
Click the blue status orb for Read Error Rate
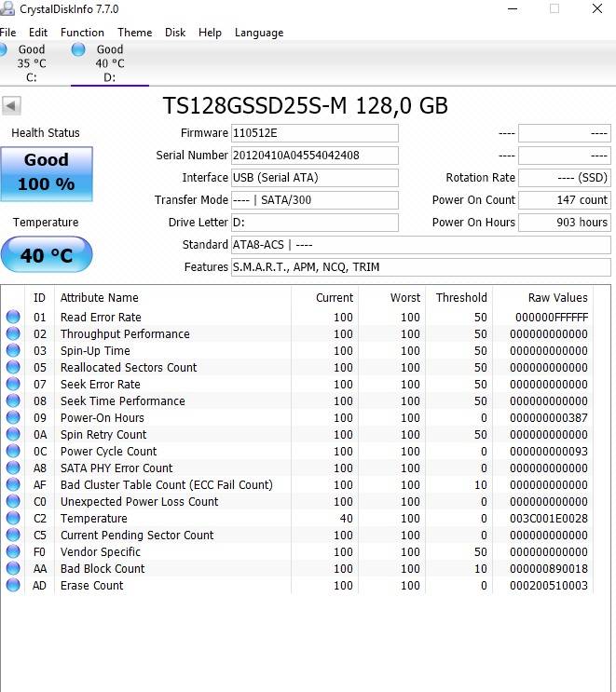[x=13, y=318]
